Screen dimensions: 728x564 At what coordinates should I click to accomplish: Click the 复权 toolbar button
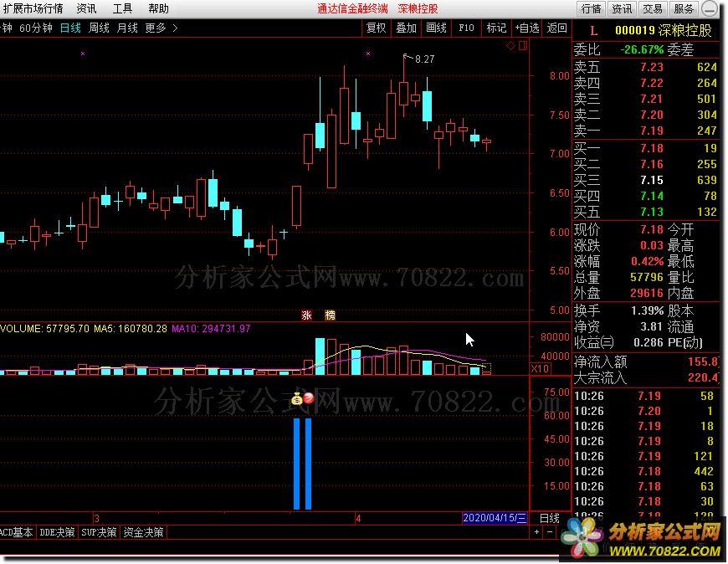(x=376, y=28)
